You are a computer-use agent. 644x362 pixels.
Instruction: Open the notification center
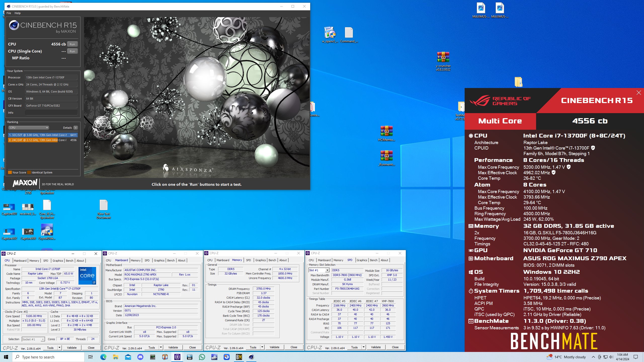(x=636, y=357)
